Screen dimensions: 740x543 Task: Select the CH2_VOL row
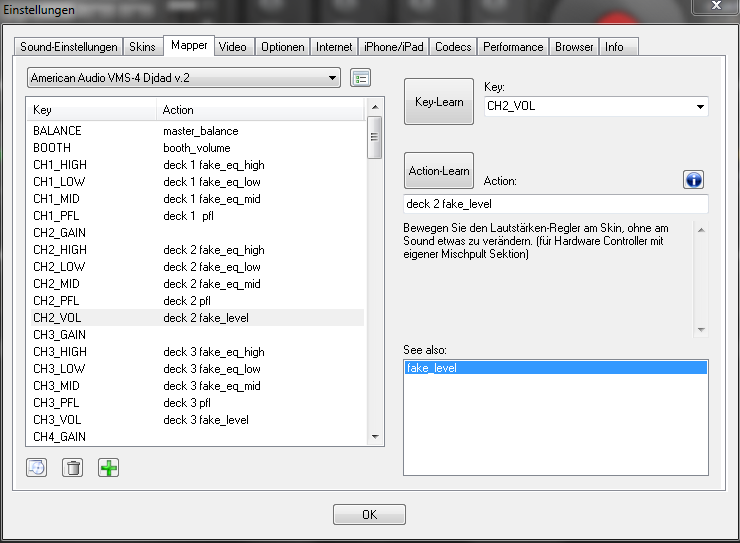click(x=197, y=317)
